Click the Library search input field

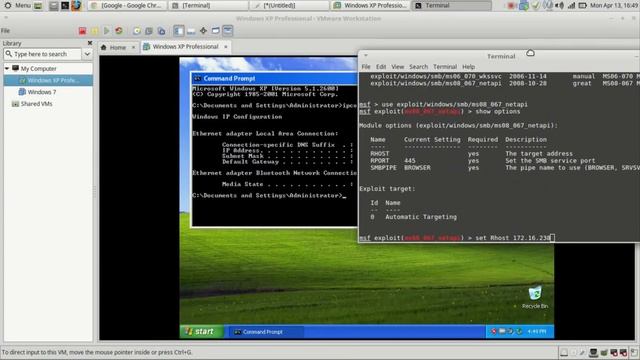42,54
